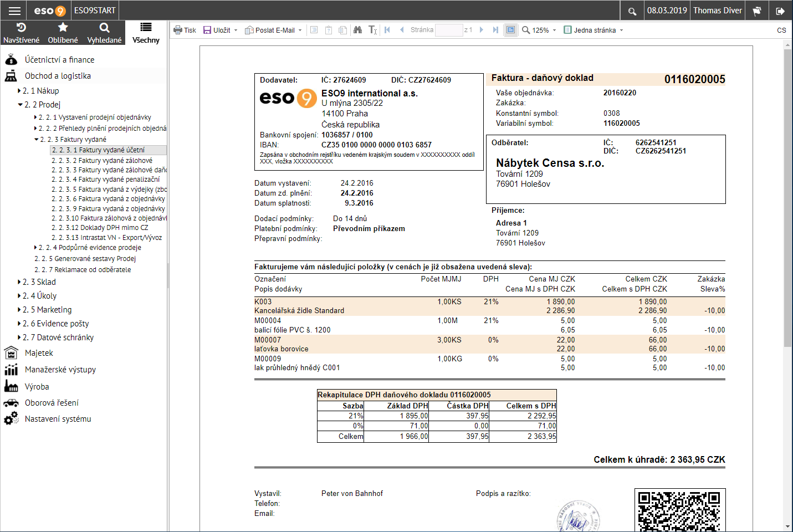Open the search magnifier in top bar
This screenshot has height=532, width=793.
click(632, 11)
